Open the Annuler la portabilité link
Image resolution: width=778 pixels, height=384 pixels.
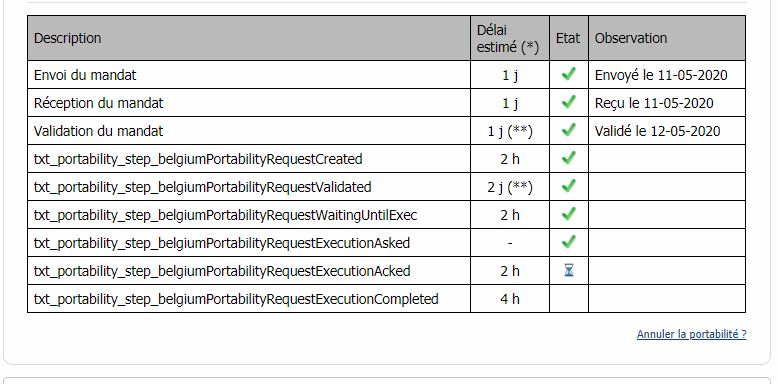click(692, 334)
